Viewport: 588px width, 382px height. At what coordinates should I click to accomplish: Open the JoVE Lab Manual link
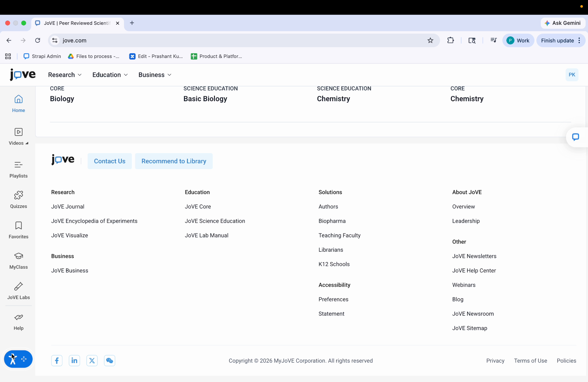(x=207, y=235)
